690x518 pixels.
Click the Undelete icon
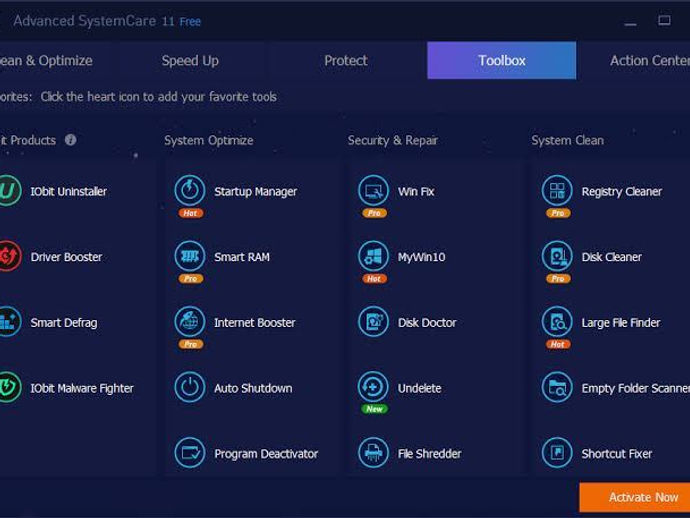[x=373, y=387]
